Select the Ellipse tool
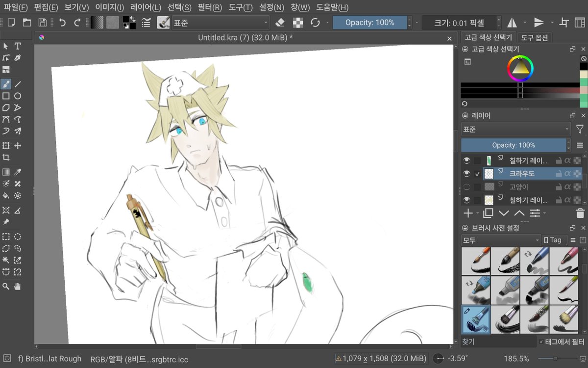The image size is (588, 368). click(x=18, y=96)
